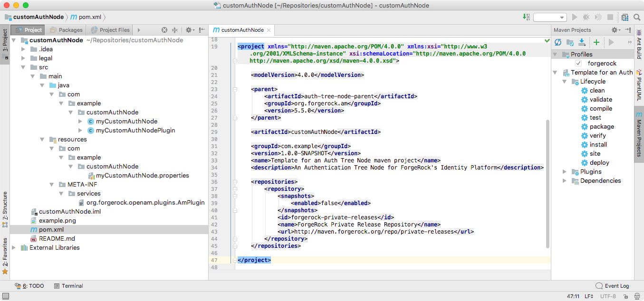Viewport: 644px width, 301px height.
Task: Switch to the Project Files tab
Action: (x=110, y=30)
